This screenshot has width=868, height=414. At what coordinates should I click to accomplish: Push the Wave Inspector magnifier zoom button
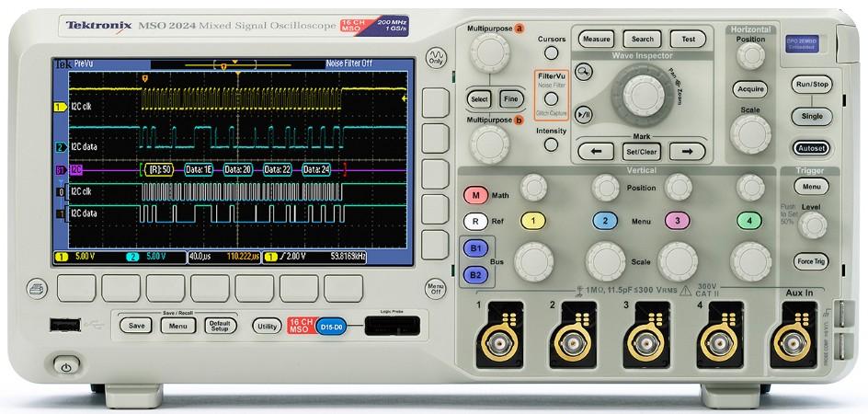coord(584,72)
